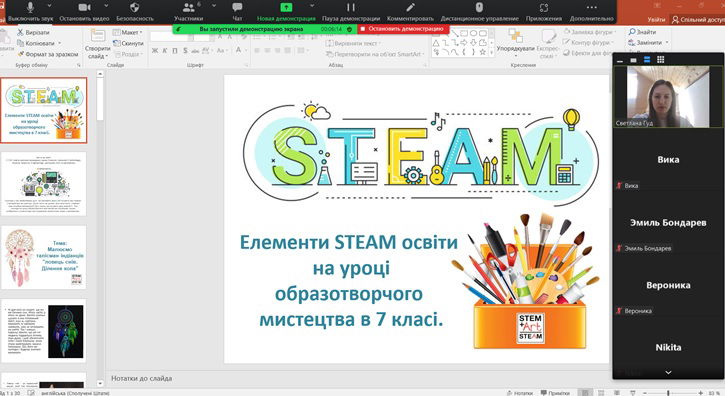The height and width of the screenshot is (396, 725).
Task: Open the Приложения apps menu item
Action: pyautogui.click(x=544, y=12)
